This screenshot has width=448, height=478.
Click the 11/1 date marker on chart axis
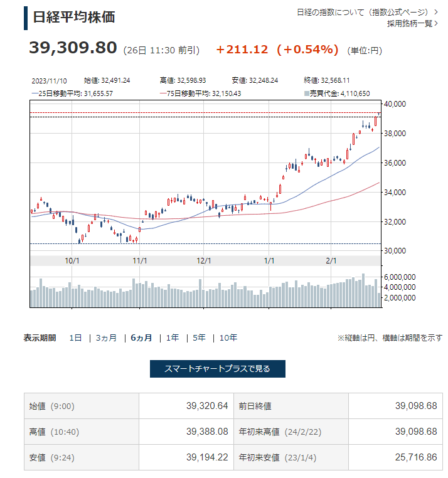(x=140, y=261)
